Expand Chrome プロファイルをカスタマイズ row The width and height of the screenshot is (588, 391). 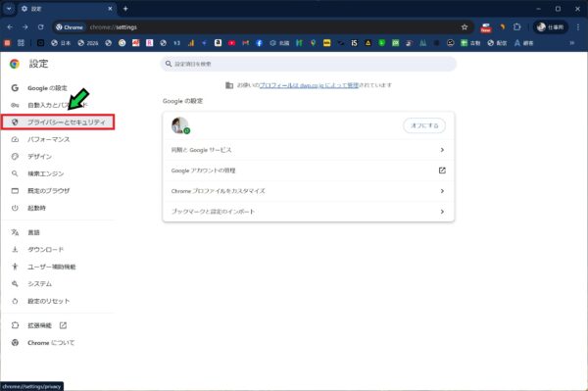coord(309,191)
